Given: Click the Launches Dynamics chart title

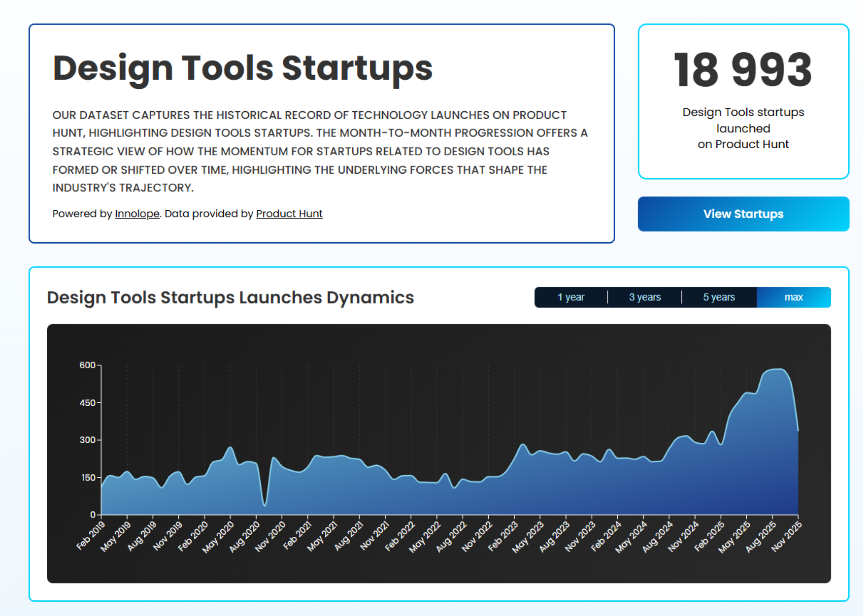Looking at the screenshot, I should (x=230, y=297).
